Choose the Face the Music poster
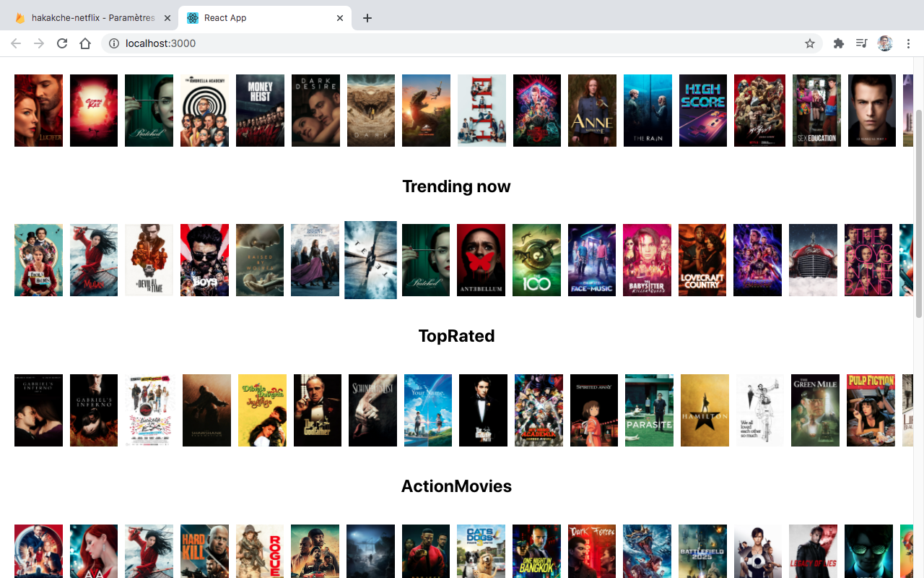Screen dimensions: 924x578 592,260
